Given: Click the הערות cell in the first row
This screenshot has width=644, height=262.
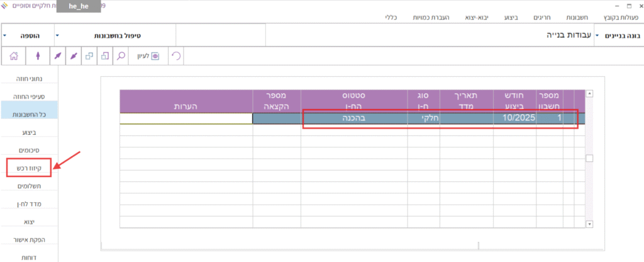Looking at the screenshot, I should pyautogui.click(x=186, y=118).
